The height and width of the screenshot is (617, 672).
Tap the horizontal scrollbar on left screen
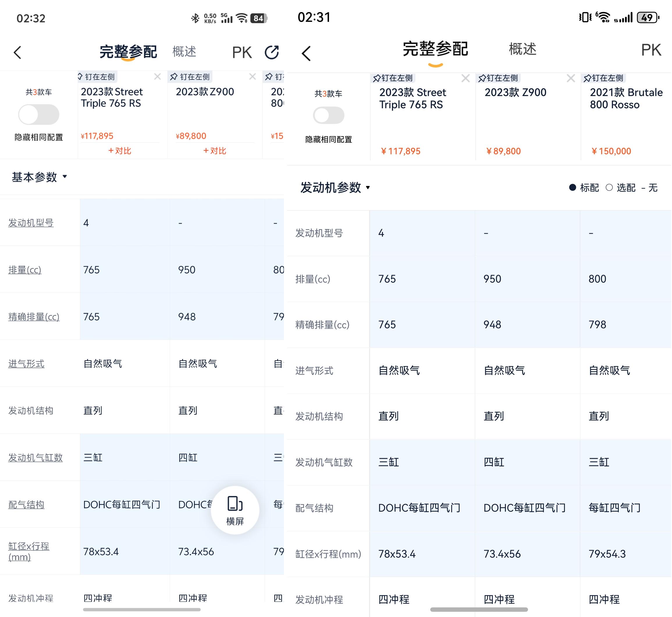[x=142, y=610]
